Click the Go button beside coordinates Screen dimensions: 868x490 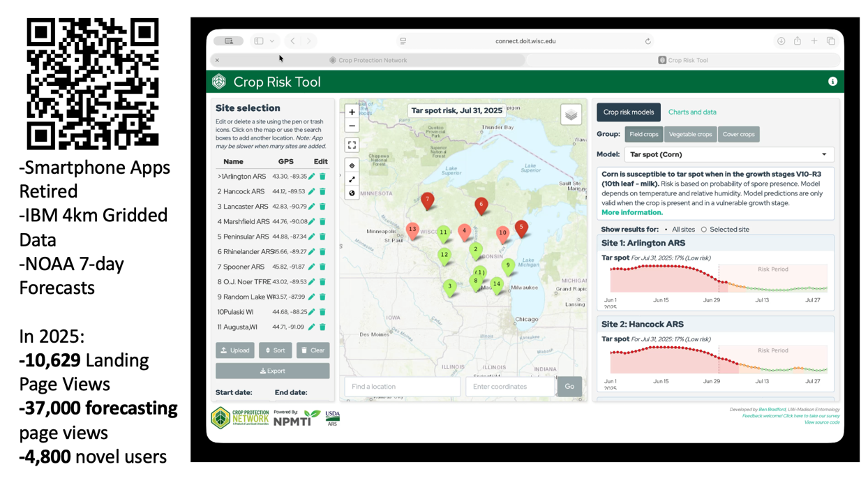tap(569, 386)
